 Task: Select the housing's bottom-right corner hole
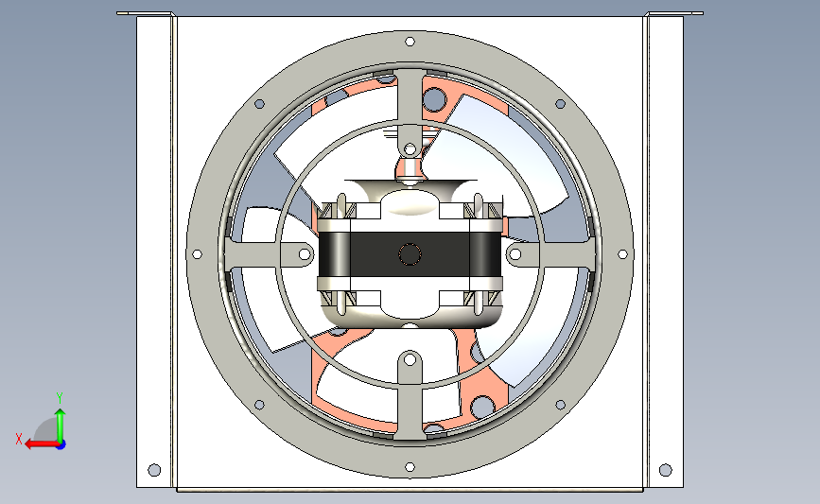[665, 470]
